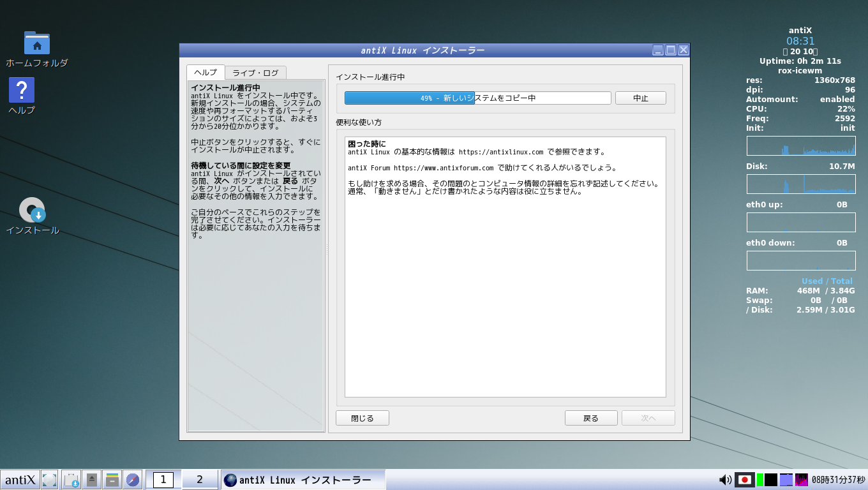Launch the web browser compass taskbar icon

pos(133,480)
